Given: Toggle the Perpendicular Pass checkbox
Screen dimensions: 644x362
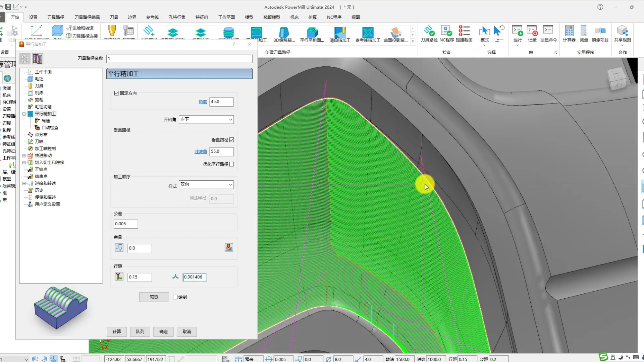Looking at the screenshot, I should 232,140.
